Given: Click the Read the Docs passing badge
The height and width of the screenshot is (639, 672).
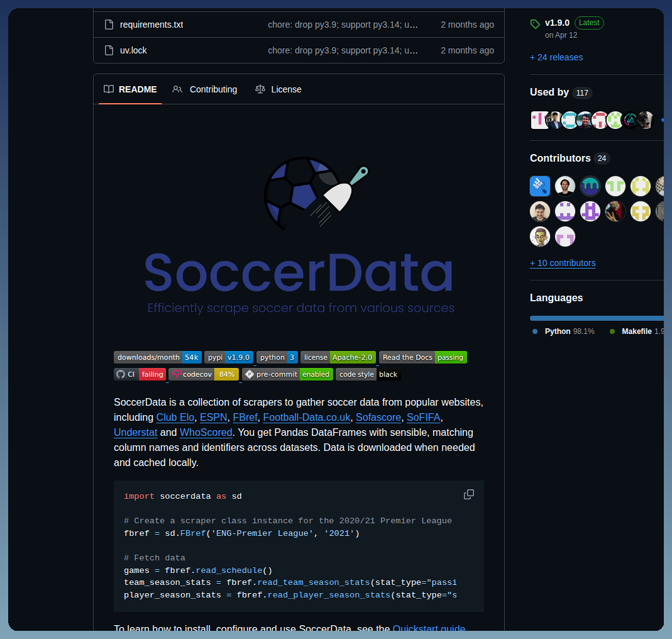Looking at the screenshot, I should pyautogui.click(x=423, y=357).
